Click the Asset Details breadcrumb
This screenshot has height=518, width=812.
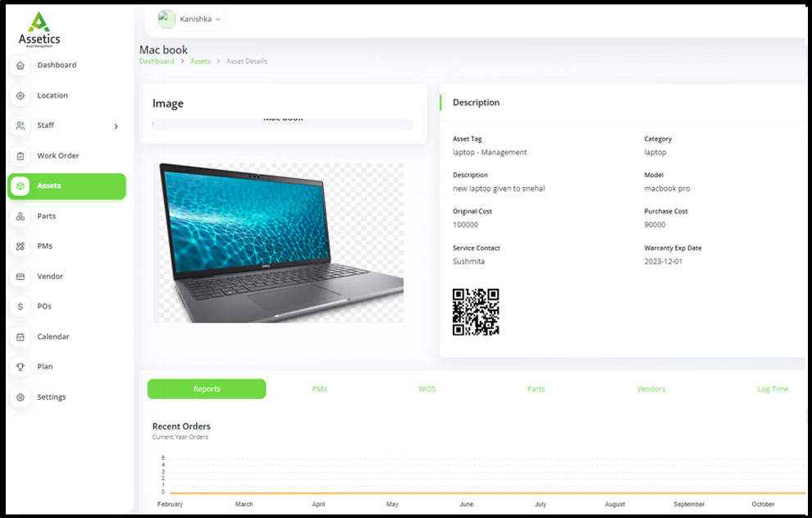(x=247, y=62)
